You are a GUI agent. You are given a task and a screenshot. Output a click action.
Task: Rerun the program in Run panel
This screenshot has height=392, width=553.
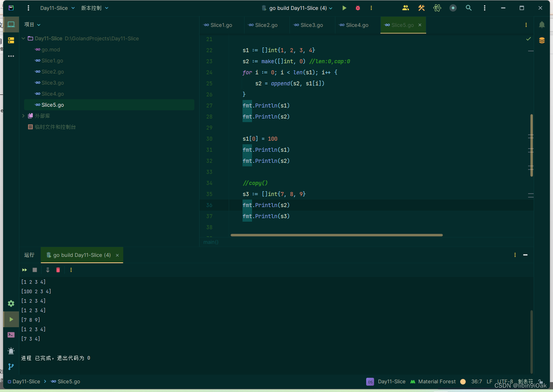(24, 270)
